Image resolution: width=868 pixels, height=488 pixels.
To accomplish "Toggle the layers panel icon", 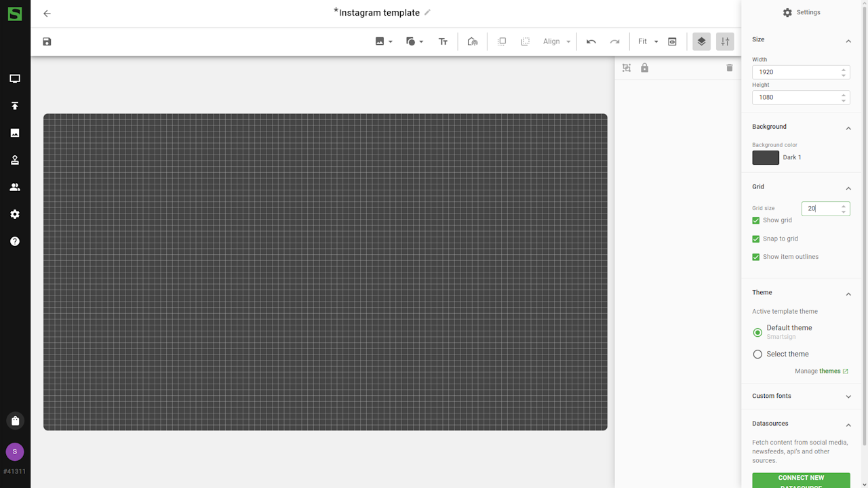I will point(701,42).
